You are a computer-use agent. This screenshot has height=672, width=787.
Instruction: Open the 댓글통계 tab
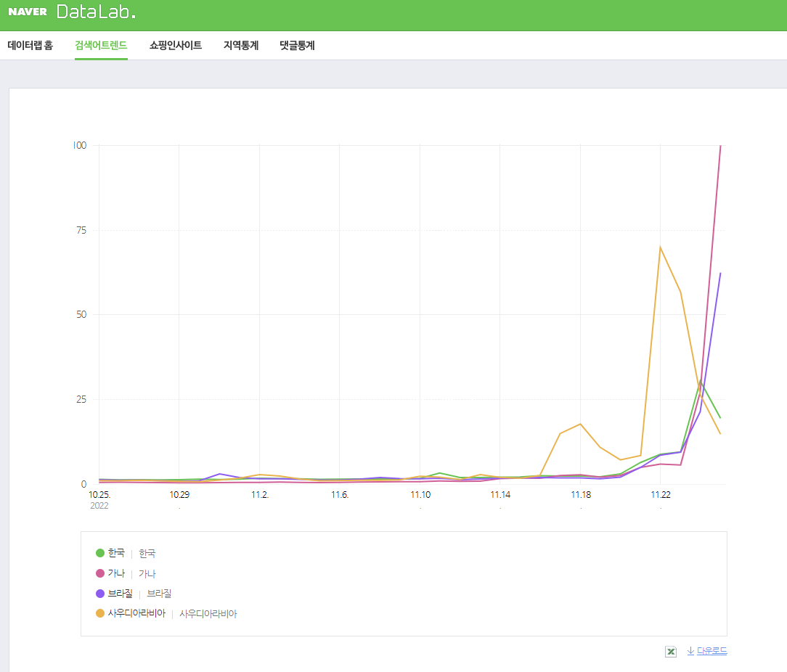point(297,45)
